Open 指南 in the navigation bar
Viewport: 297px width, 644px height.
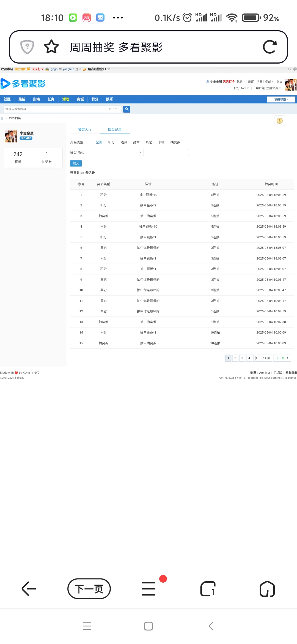36,99
